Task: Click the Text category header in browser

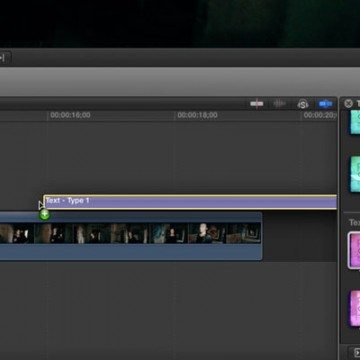Action: point(354,222)
